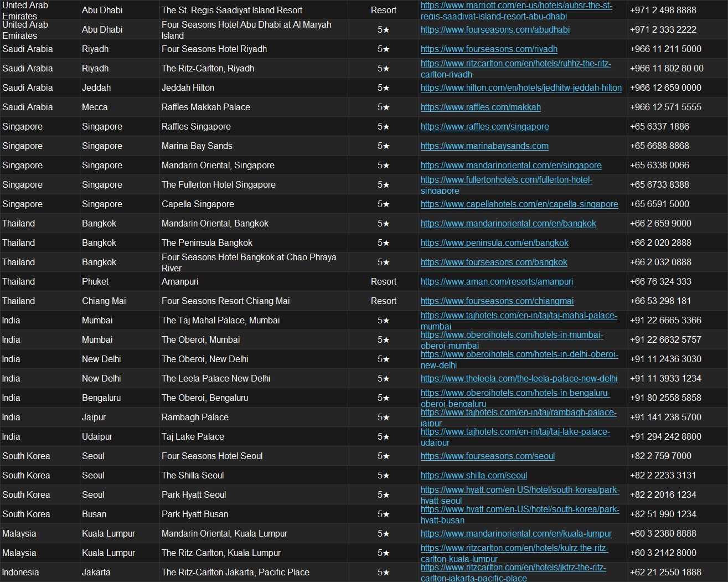Image resolution: width=728 pixels, height=582 pixels.
Task: Click phone number '+971 2 498 8888'
Action: coord(663,11)
